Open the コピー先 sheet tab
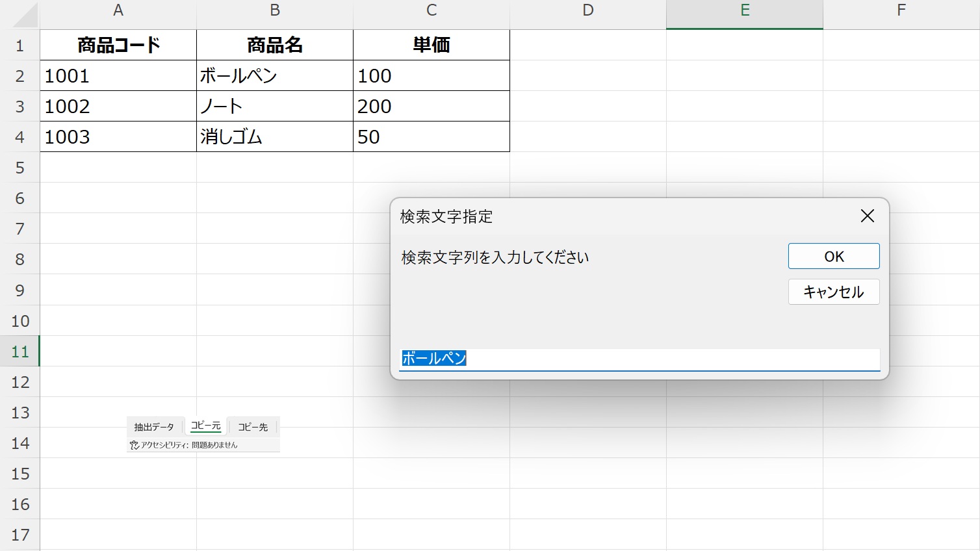This screenshot has width=980, height=551. (x=253, y=427)
